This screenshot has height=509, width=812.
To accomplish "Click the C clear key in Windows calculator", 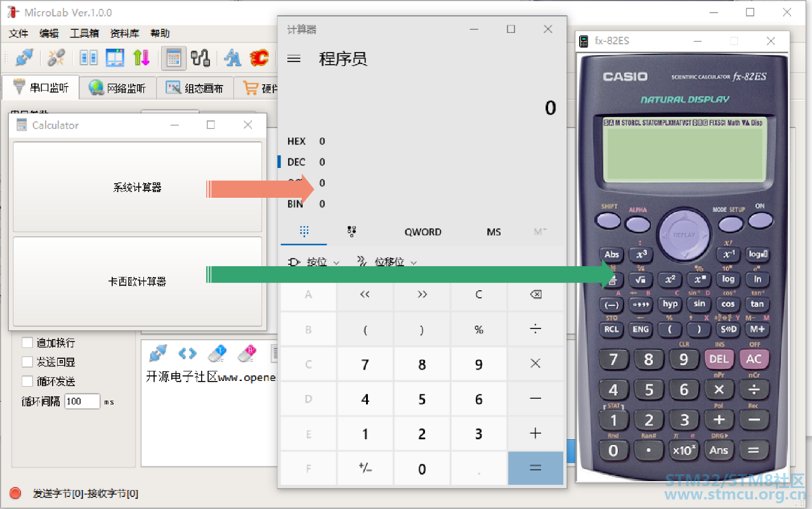I will [x=479, y=294].
